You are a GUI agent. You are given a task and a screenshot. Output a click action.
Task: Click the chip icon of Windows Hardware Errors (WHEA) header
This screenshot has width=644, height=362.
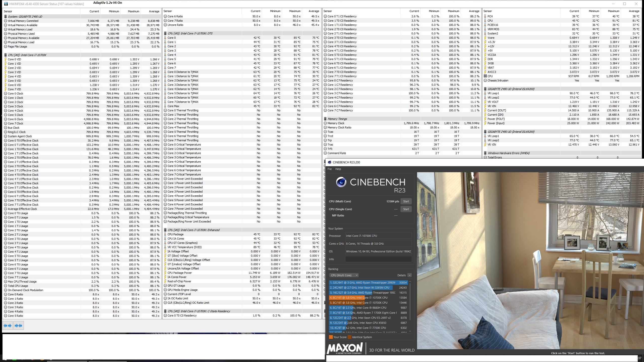(x=485, y=153)
